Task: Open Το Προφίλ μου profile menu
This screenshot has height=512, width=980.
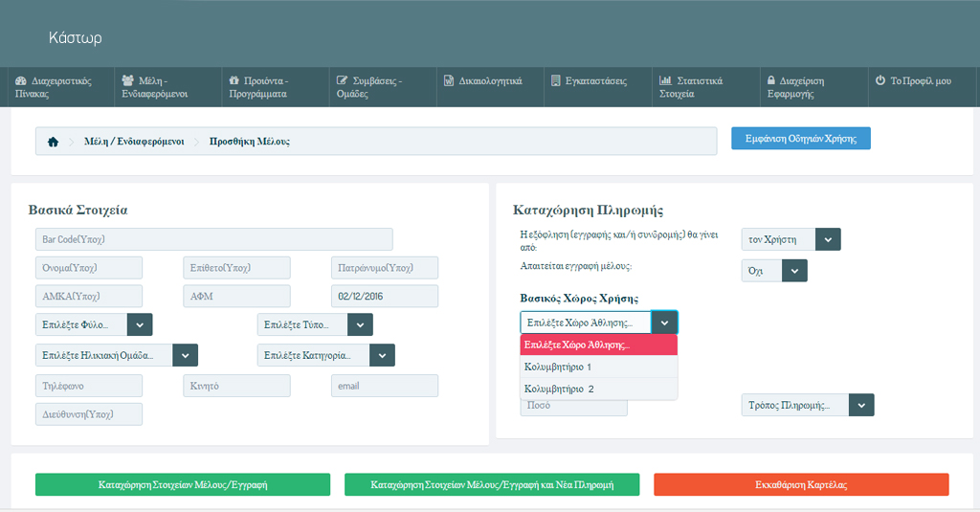Action: point(913,81)
